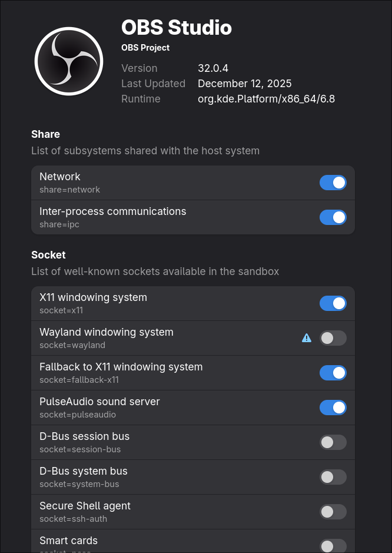Screen dimensions: 392x553
Task: Click the Socket section heading
Action: [48, 254]
